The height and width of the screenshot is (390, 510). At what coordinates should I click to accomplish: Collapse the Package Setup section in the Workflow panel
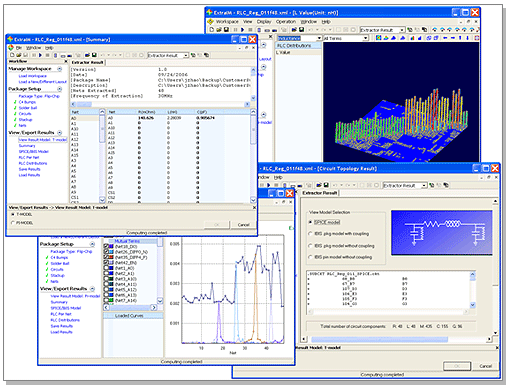tap(60, 89)
